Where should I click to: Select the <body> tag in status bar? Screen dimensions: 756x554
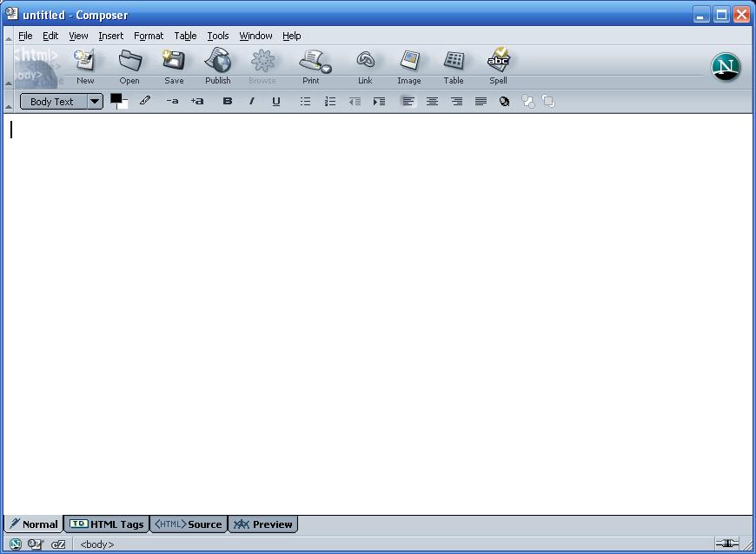[97, 544]
